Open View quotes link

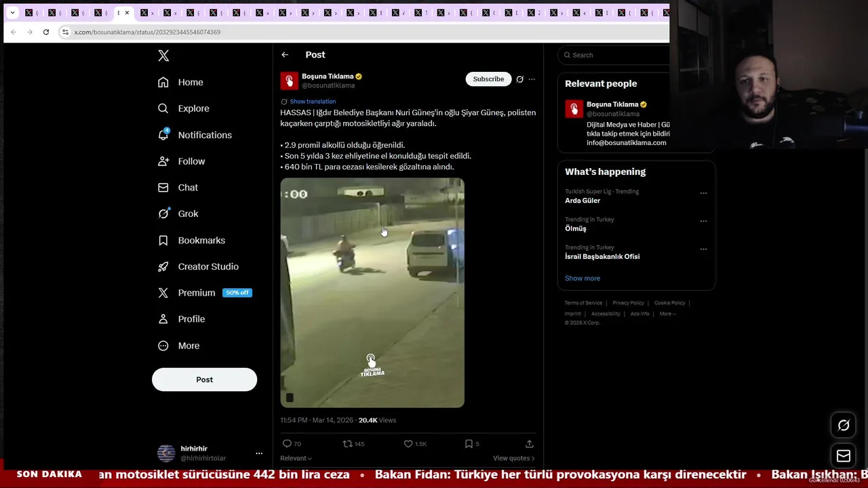514,458
